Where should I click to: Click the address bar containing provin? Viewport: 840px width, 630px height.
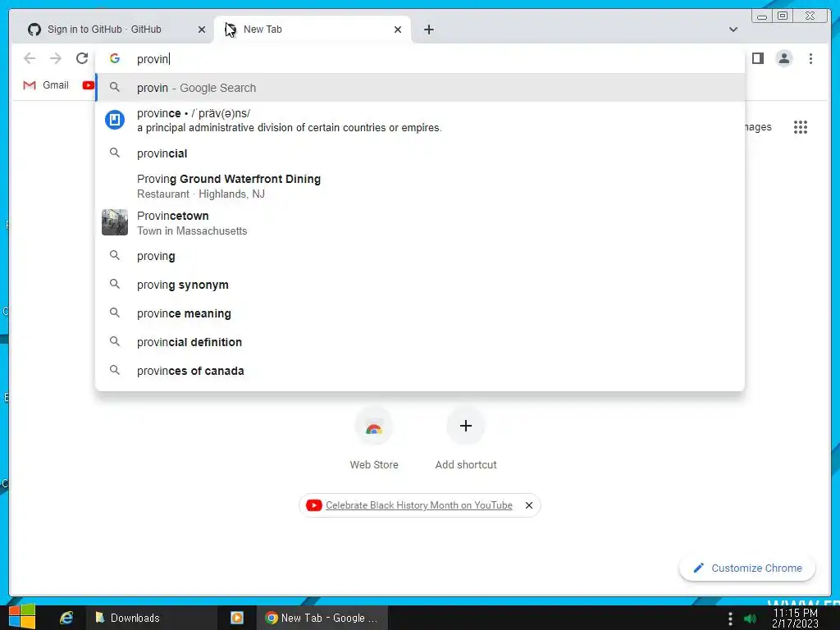point(420,59)
